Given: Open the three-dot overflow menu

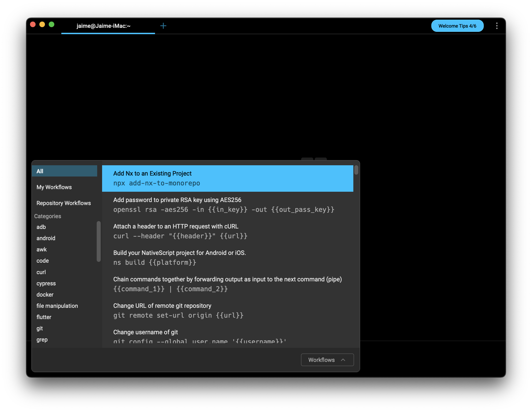Looking at the screenshot, I should pos(497,26).
